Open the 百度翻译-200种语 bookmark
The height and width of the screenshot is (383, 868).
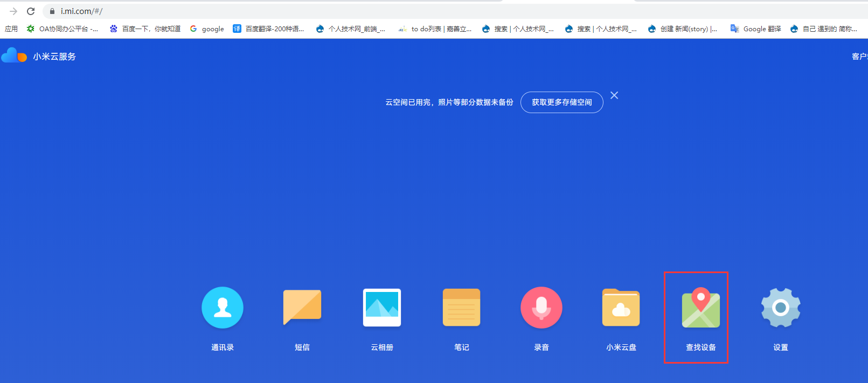268,29
